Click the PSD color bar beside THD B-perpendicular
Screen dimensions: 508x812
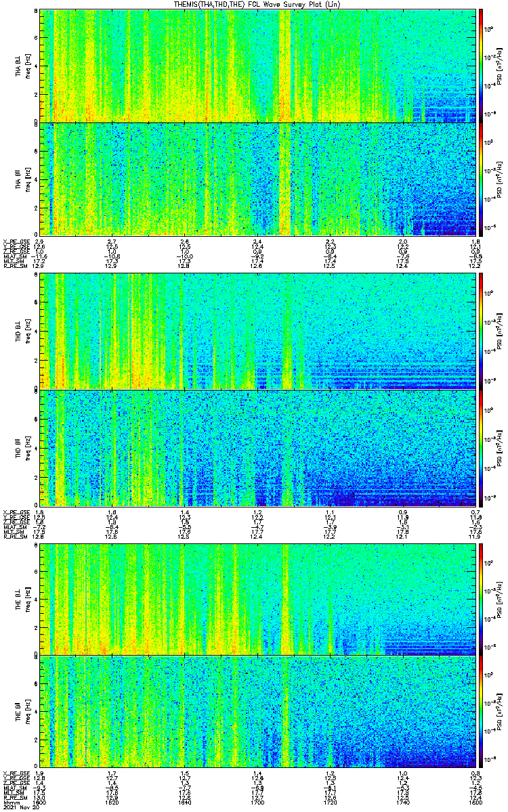click(481, 331)
